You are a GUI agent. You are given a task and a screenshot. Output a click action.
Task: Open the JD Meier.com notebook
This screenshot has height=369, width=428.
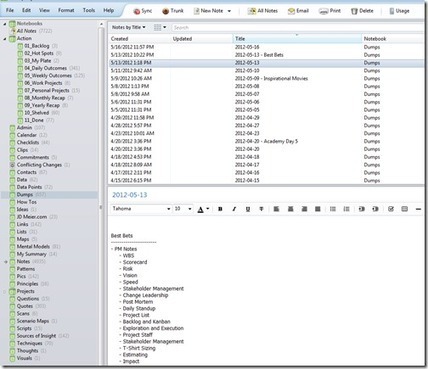(x=32, y=217)
